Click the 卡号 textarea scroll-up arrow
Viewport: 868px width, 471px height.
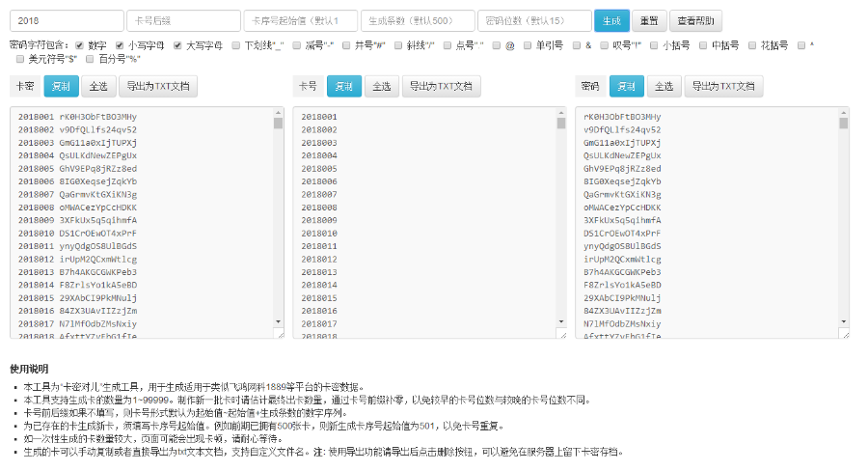point(561,113)
